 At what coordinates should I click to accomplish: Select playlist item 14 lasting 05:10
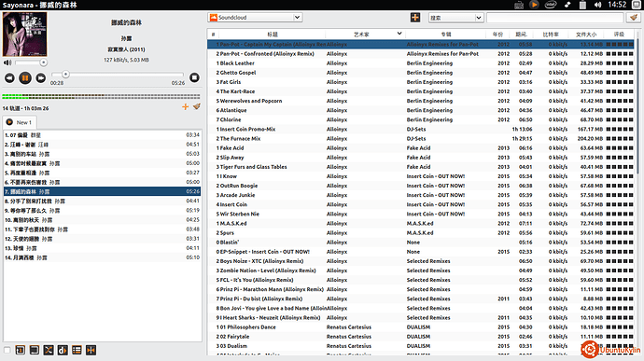[102, 257]
